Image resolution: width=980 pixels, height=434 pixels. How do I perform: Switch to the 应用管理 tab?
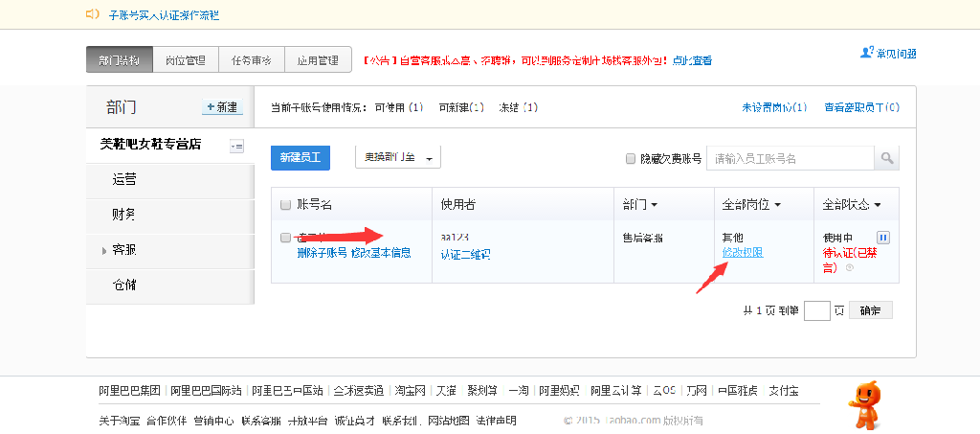(x=318, y=60)
